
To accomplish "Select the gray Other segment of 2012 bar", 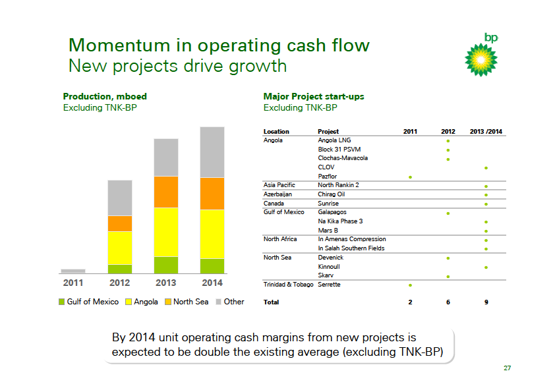I will (120, 198).
